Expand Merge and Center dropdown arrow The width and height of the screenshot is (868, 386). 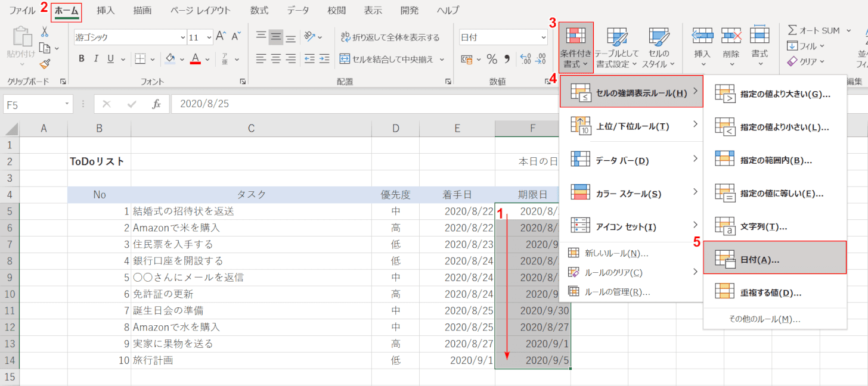tap(442, 59)
